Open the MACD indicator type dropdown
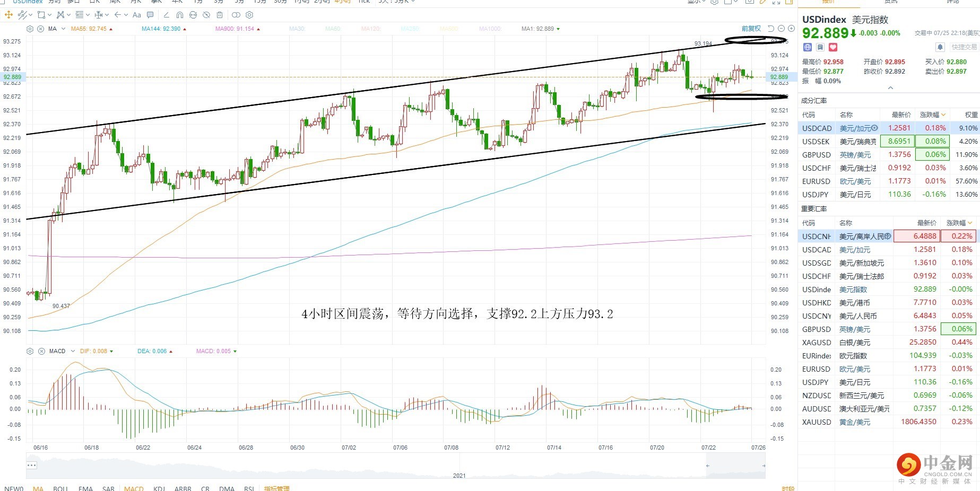980x491 pixels. point(73,351)
